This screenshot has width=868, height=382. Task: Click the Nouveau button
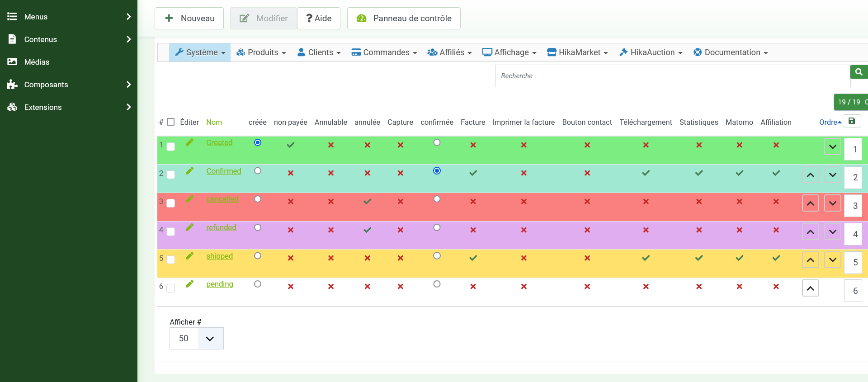coord(189,18)
